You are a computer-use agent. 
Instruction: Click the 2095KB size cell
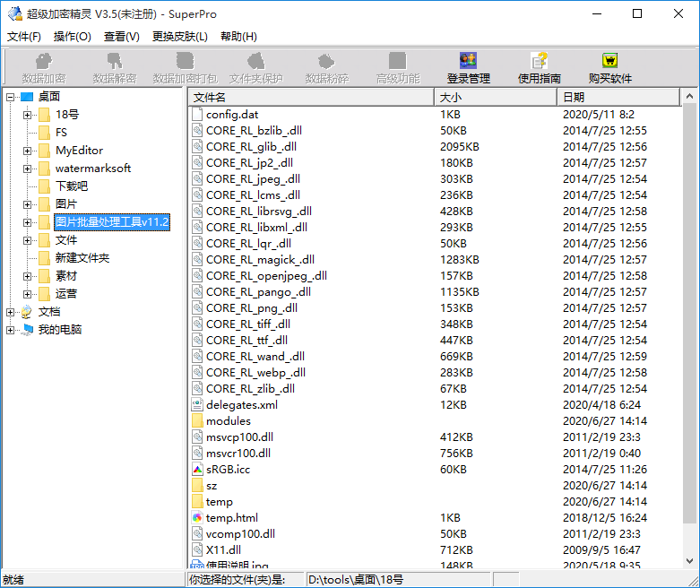pyautogui.click(x=460, y=146)
